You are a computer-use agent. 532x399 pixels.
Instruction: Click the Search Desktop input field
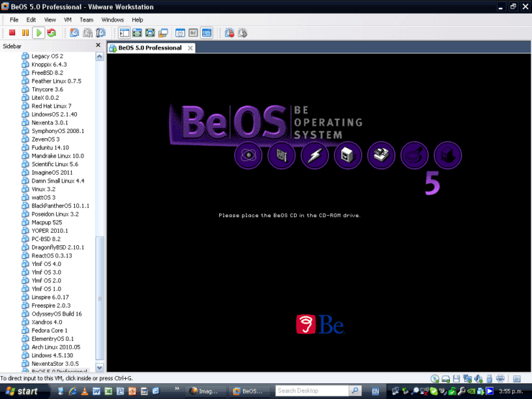[312, 391]
